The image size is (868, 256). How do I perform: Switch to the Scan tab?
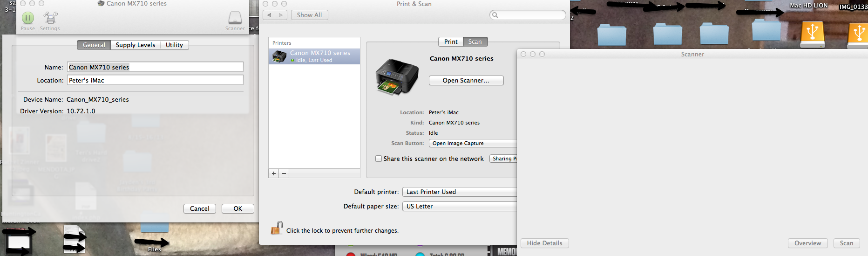click(475, 42)
